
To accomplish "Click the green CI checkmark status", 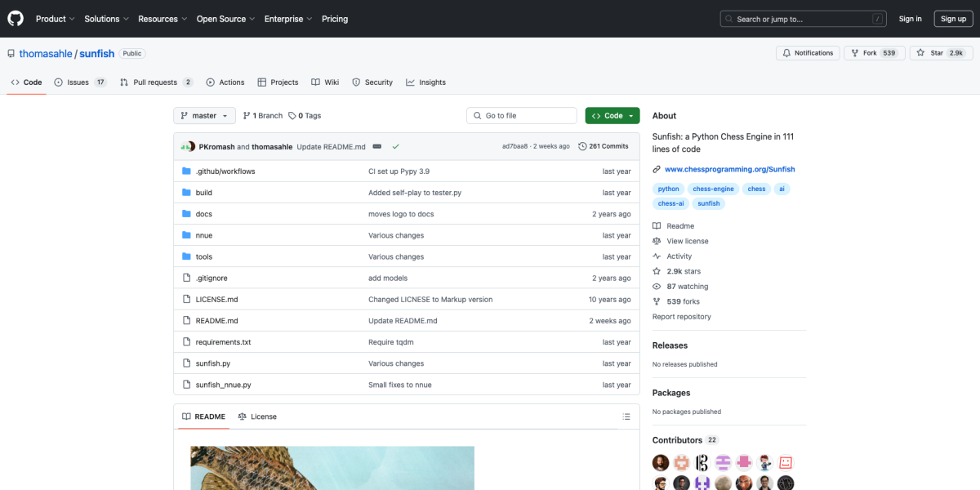I will 395,146.
